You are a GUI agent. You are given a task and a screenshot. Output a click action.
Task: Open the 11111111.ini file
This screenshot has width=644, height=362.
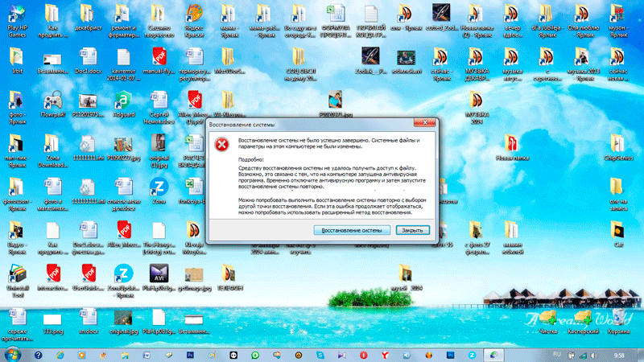[87, 143]
